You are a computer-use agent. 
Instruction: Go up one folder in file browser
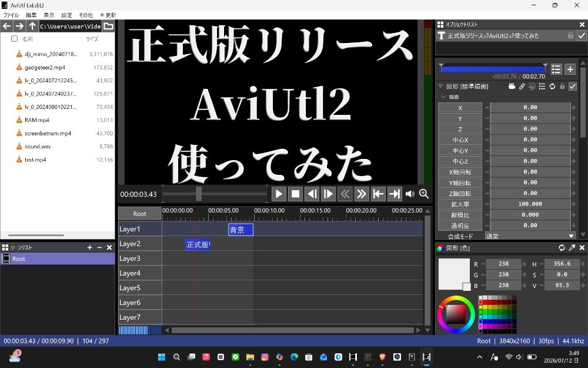[32, 26]
